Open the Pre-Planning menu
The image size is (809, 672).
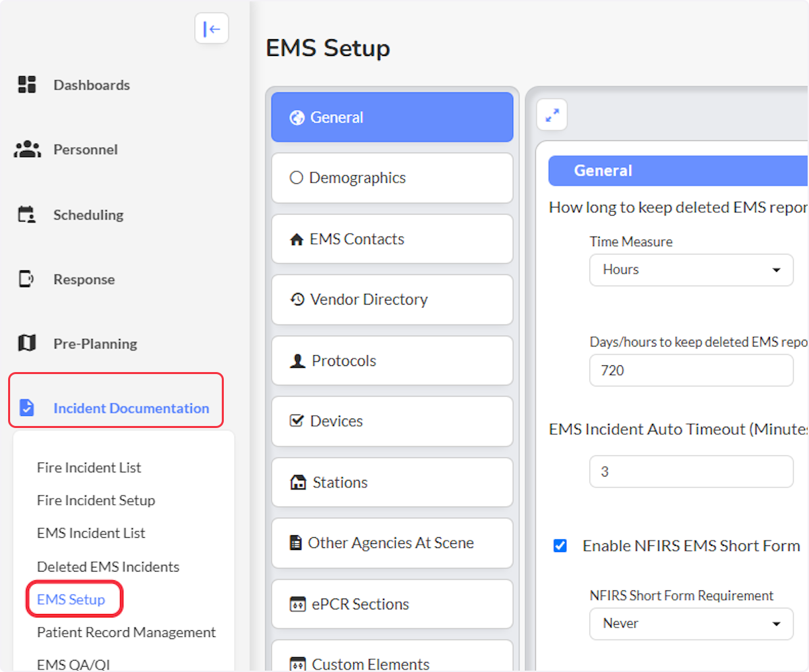(95, 344)
